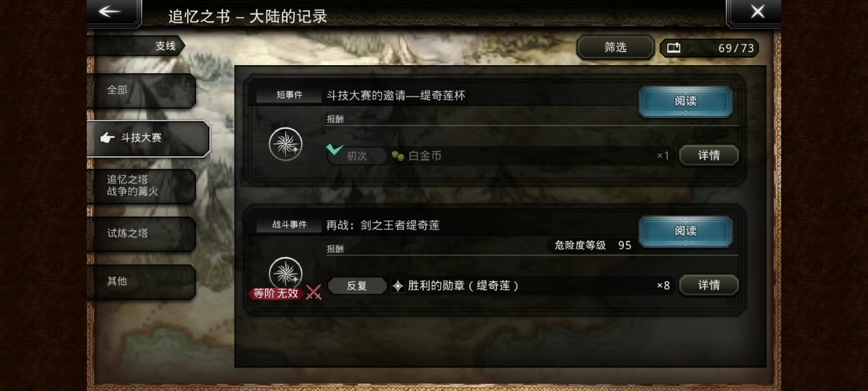Viewport: 868px width, 391px height.
Task: Click the 胜利的勋章 medal icon
Action: [x=397, y=286]
